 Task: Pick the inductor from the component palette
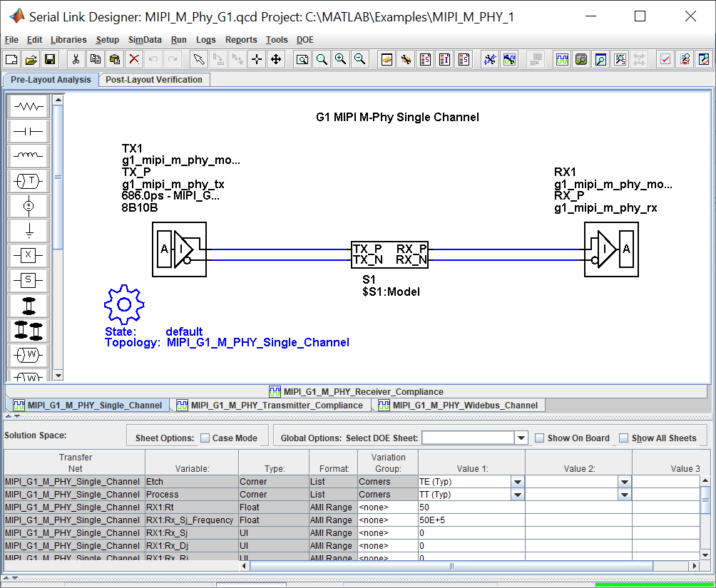[29, 156]
